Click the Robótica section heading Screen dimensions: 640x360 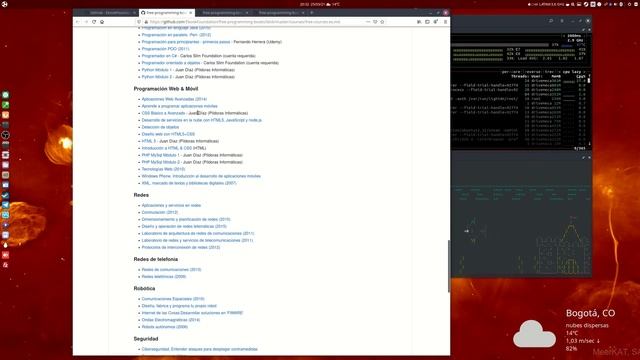(144, 288)
